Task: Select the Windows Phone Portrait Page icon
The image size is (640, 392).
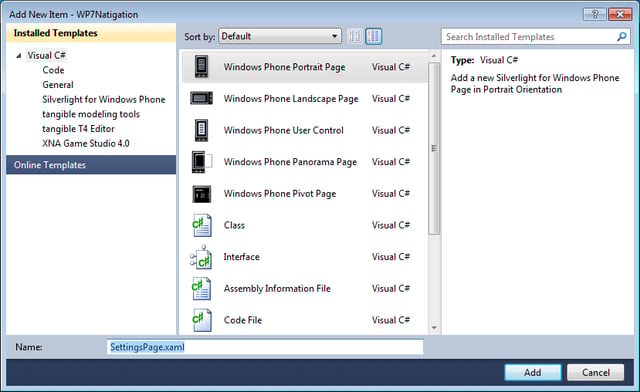Action: click(201, 67)
